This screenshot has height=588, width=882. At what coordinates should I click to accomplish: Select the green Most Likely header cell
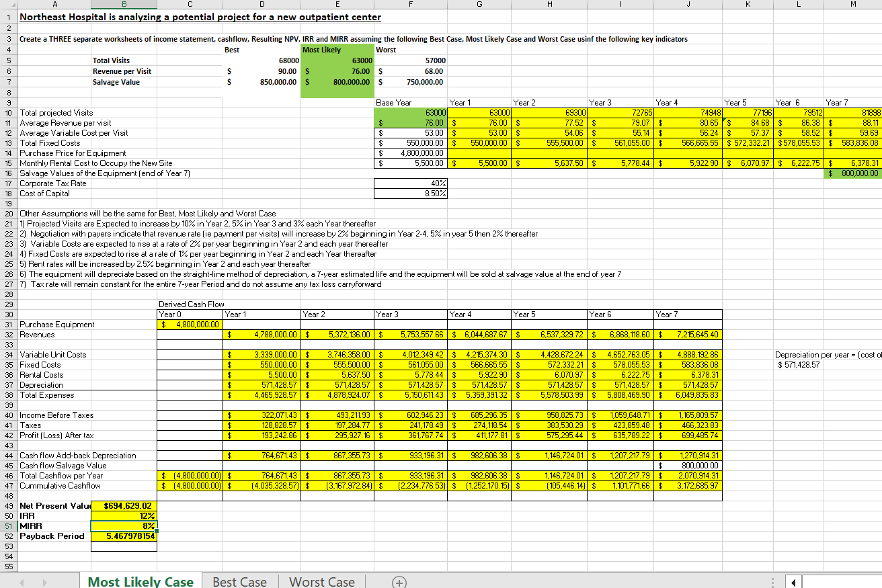tap(337, 50)
